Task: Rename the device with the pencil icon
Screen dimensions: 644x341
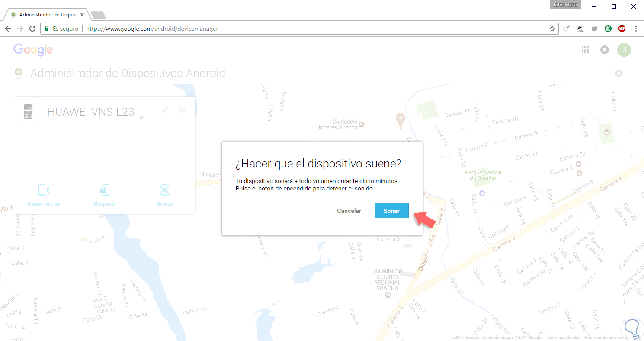Action: [164, 110]
